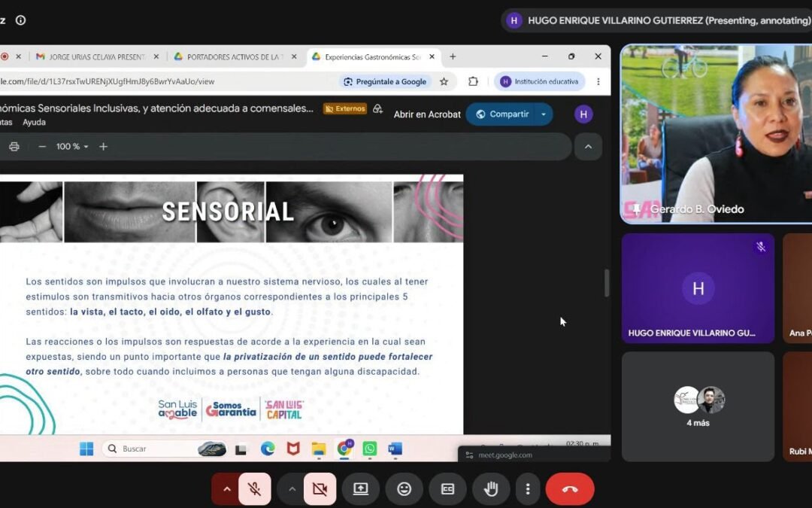
Task: Print the document with printer icon
Action: click(14, 147)
